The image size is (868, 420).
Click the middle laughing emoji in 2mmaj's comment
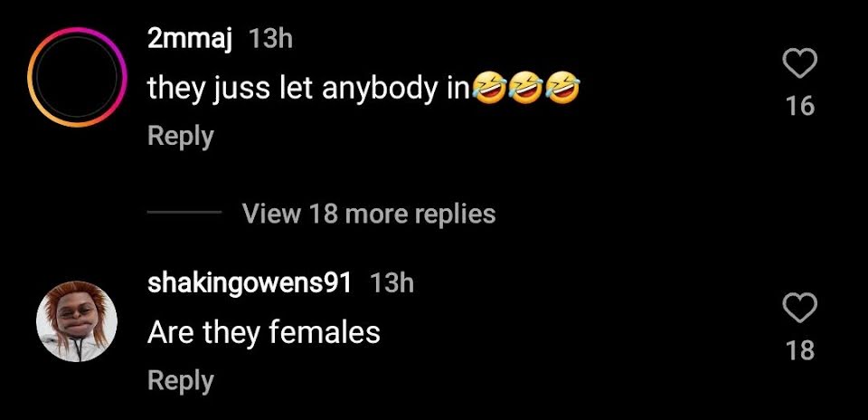(x=525, y=88)
